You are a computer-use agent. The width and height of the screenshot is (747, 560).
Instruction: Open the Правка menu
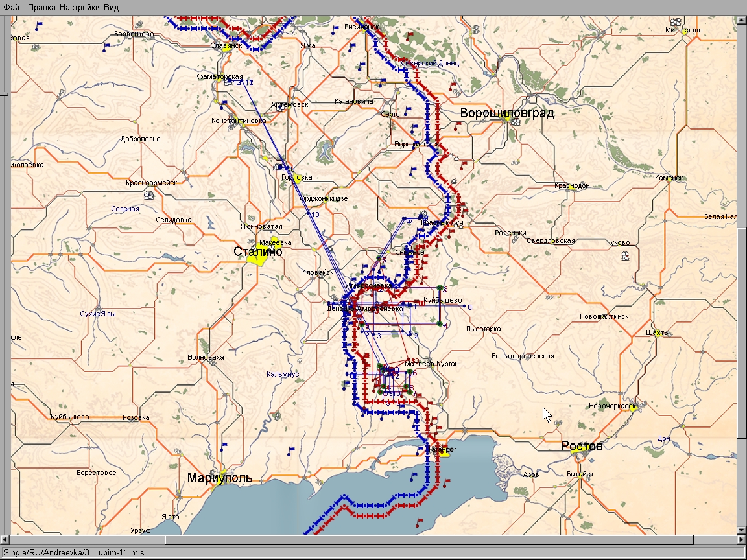click(x=41, y=7)
